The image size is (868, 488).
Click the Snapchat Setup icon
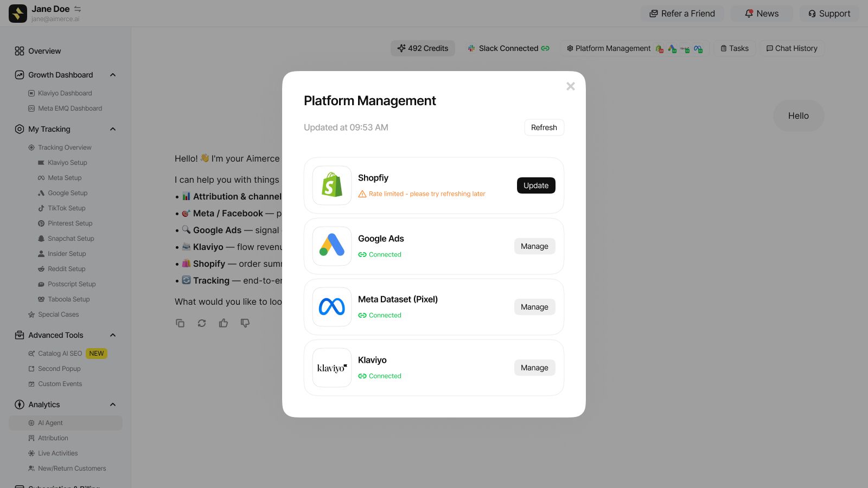(x=41, y=239)
